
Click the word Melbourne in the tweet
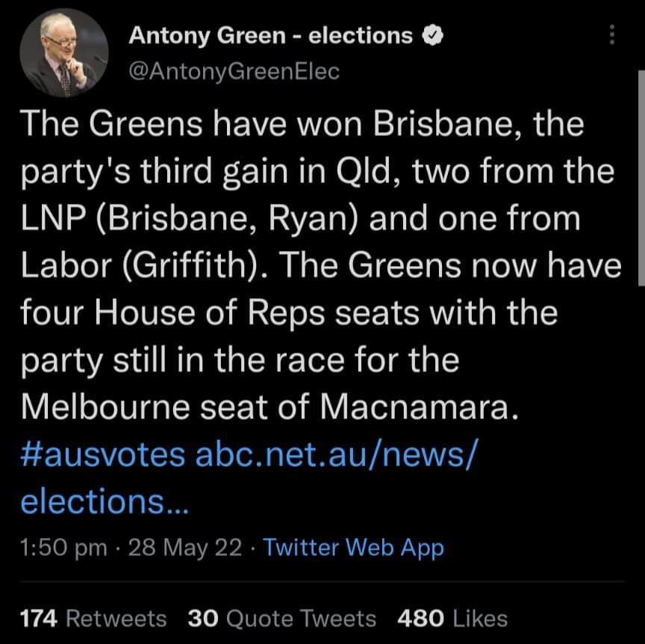point(122,406)
